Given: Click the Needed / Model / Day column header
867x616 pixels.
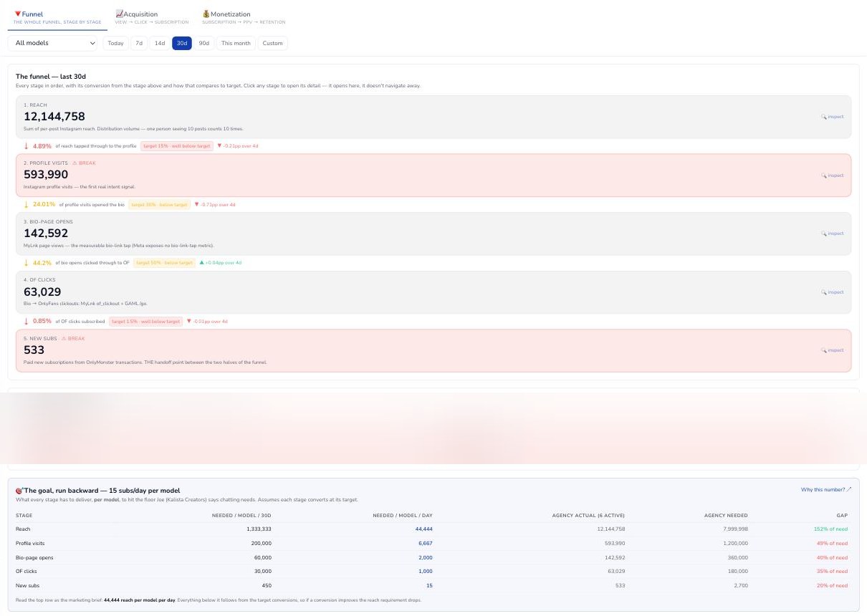Looking at the screenshot, I should coord(403,515).
